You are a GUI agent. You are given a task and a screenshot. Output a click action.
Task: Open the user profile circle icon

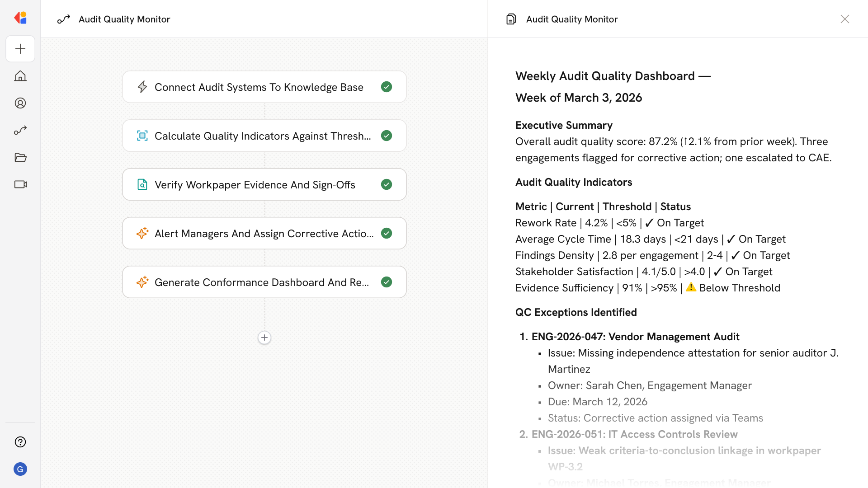point(20,103)
